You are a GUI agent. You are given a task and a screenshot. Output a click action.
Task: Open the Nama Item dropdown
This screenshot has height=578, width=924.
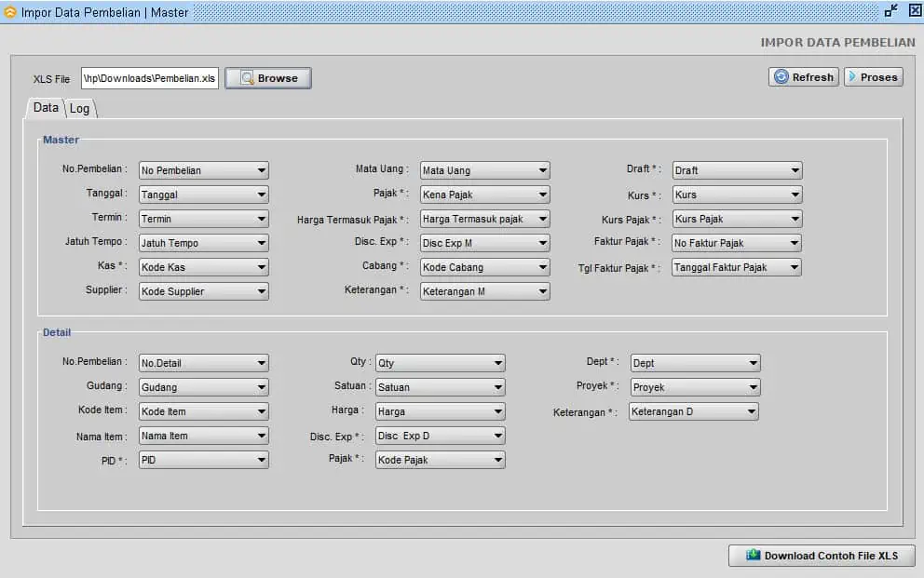click(204, 436)
